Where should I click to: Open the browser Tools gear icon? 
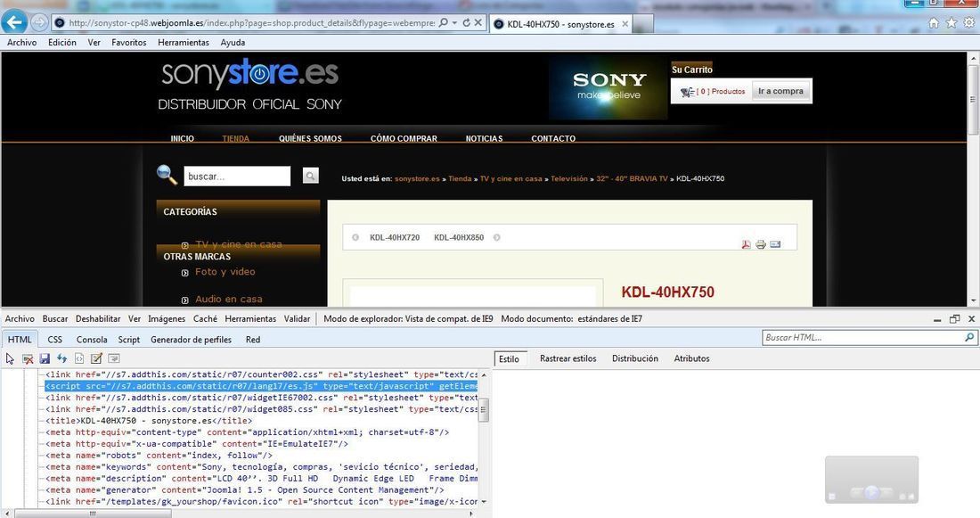point(968,23)
